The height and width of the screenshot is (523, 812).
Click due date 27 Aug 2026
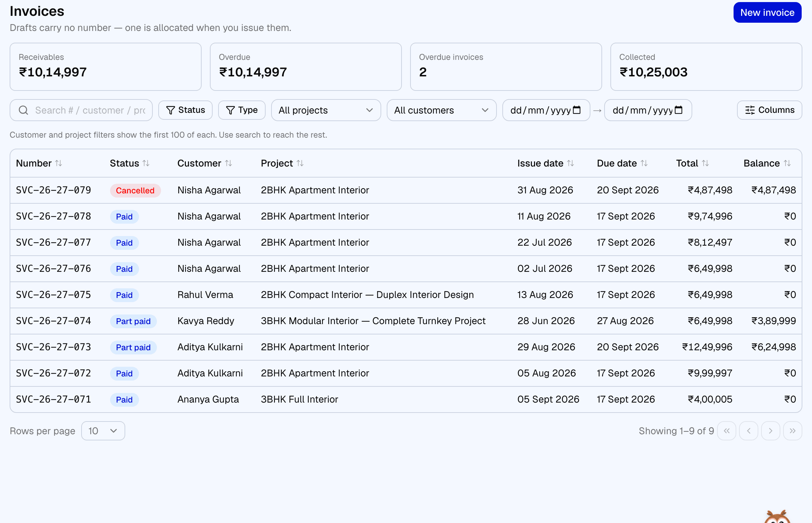coord(625,321)
